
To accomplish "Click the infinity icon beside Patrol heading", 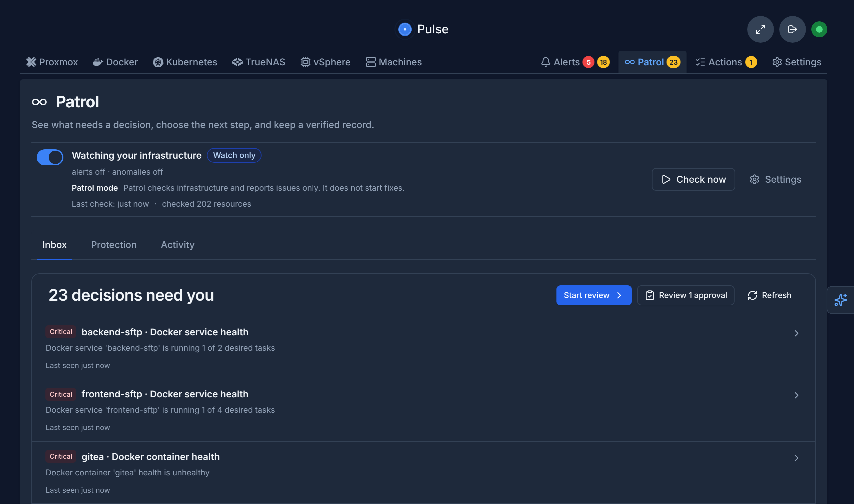I will click(x=39, y=102).
